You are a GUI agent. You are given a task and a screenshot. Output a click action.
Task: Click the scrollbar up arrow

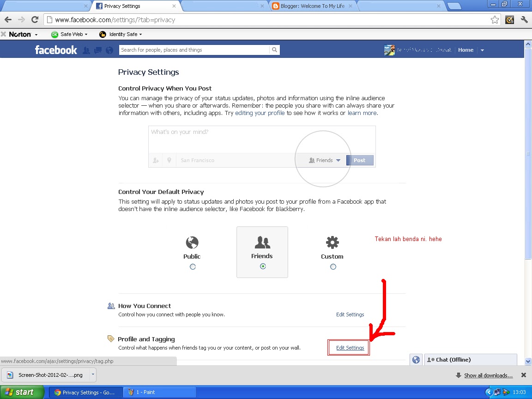pos(528,44)
